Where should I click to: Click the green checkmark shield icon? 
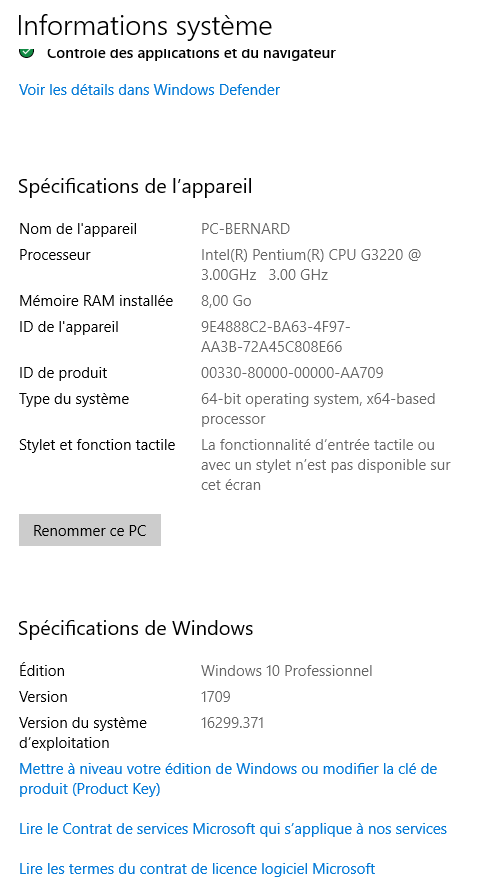(26, 52)
